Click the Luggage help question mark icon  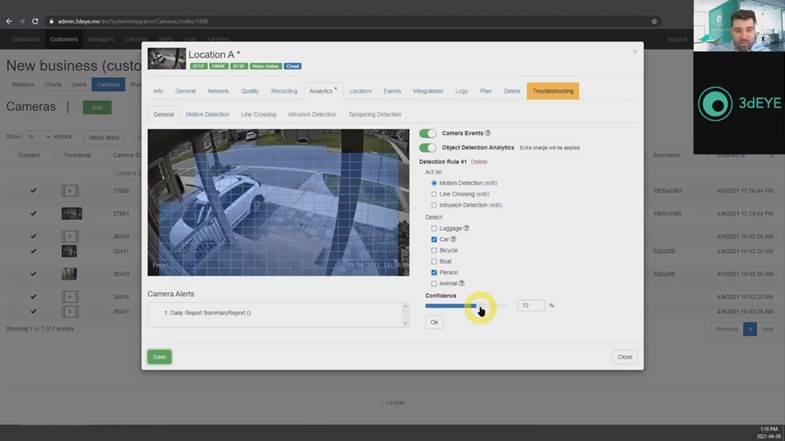466,228
